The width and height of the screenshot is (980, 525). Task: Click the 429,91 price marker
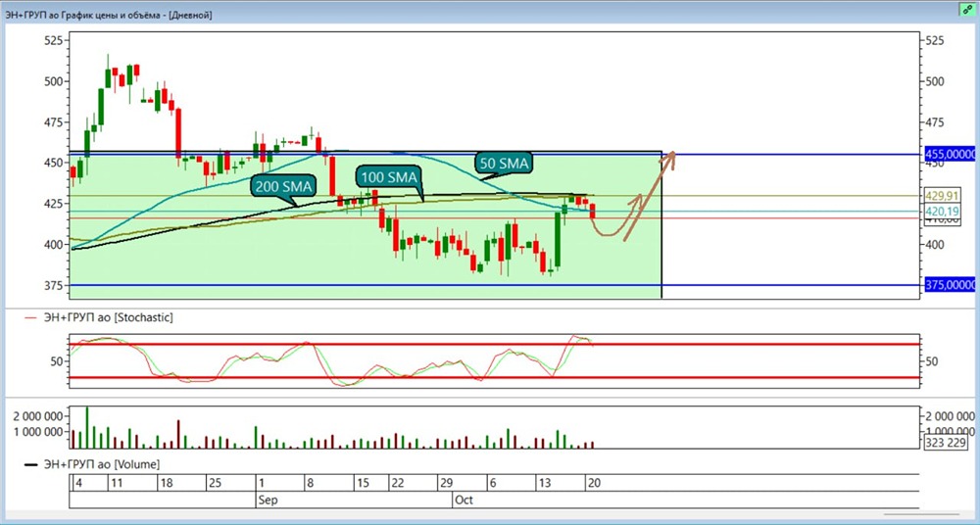(941, 196)
